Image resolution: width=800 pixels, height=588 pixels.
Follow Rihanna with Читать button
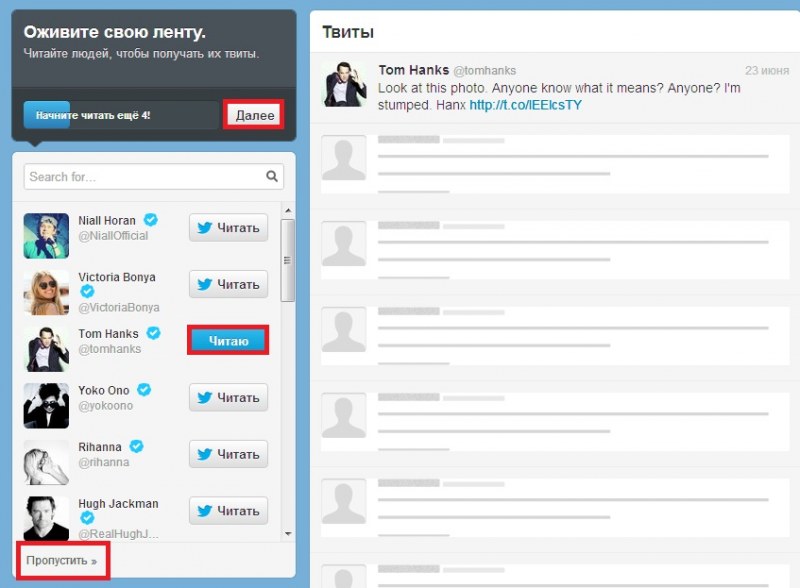228,454
